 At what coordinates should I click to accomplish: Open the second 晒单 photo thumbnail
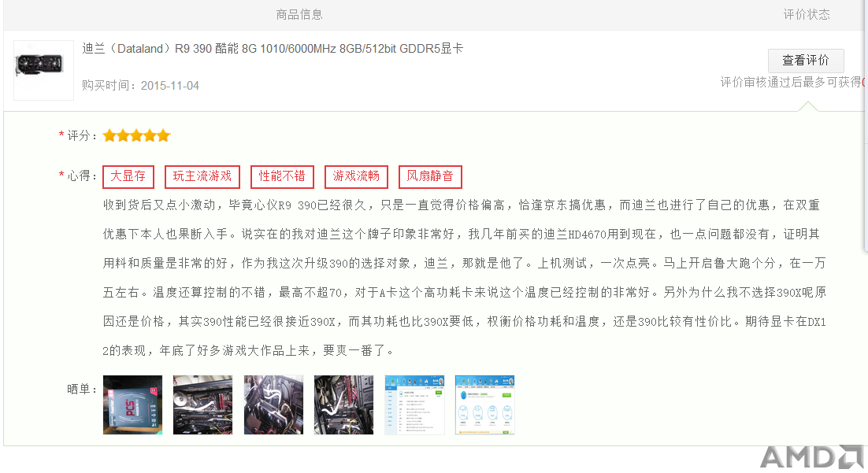pyautogui.click(x=202, y=405)
